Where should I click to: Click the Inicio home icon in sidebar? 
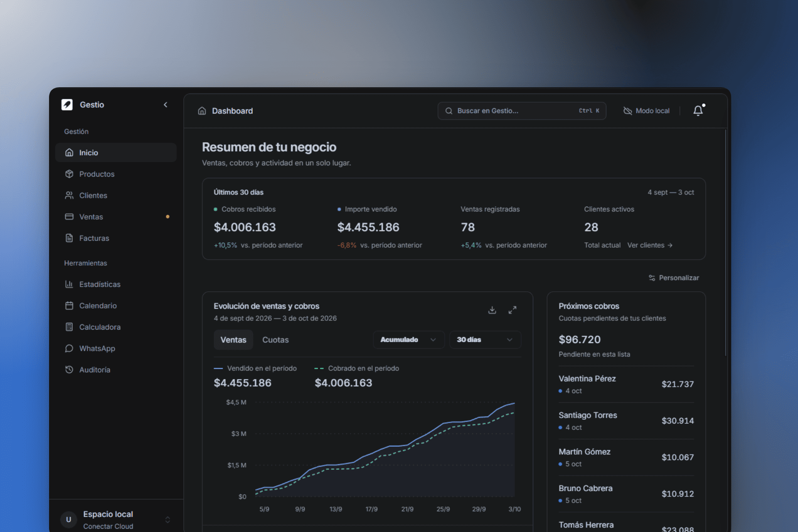[x=69, y=153]
